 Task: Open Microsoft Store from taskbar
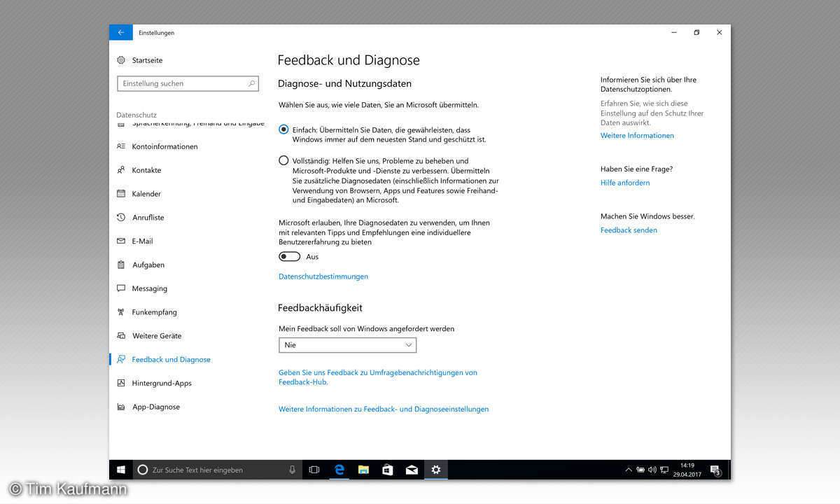click(x=387, y=470)
